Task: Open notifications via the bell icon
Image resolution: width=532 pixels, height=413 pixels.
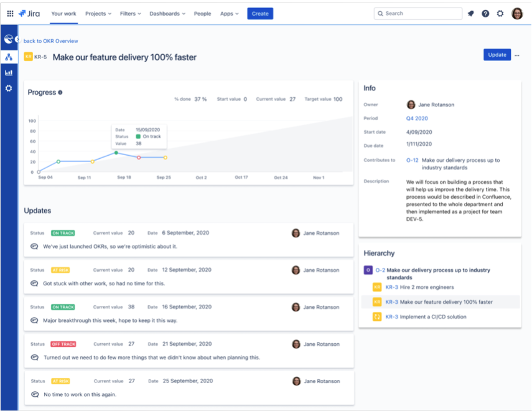Action: tap(471, 13)
